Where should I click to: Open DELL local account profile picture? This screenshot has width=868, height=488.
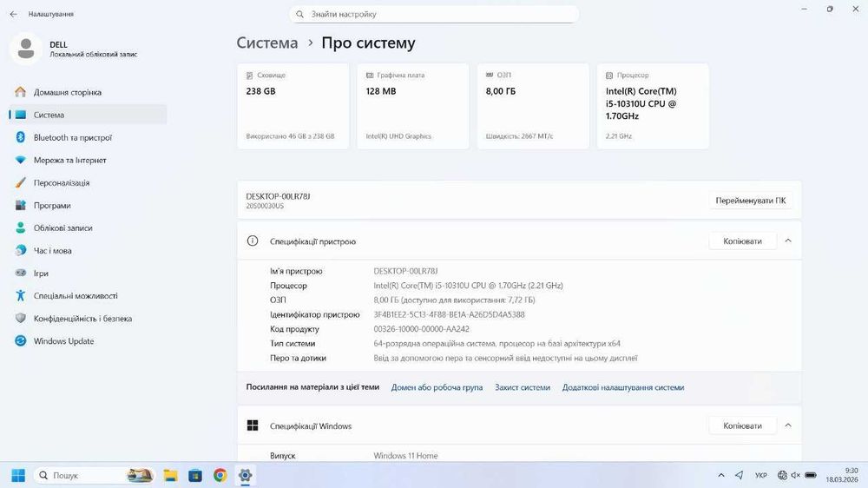(x=25, y=49)
